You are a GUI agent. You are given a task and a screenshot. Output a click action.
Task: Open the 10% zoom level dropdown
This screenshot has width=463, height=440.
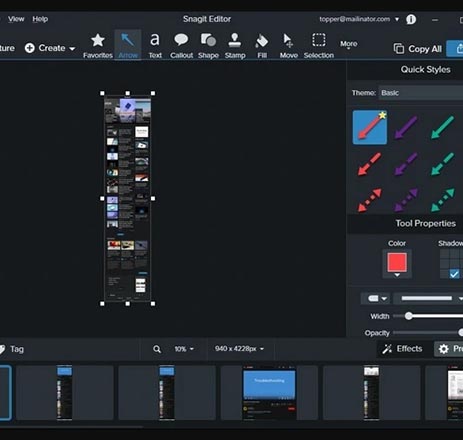pyautogui.click(x=184, y=349)
